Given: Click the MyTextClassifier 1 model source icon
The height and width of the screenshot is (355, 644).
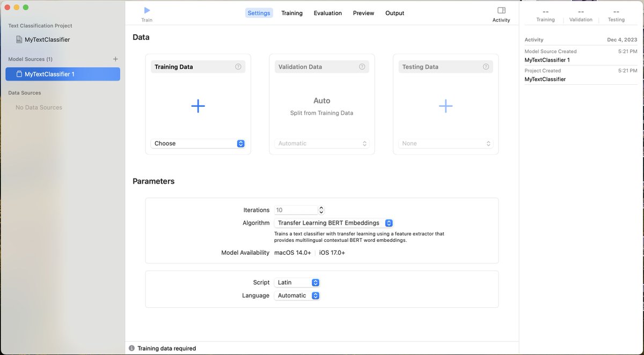Looking at the screenshot, I should tap(19, 74).
